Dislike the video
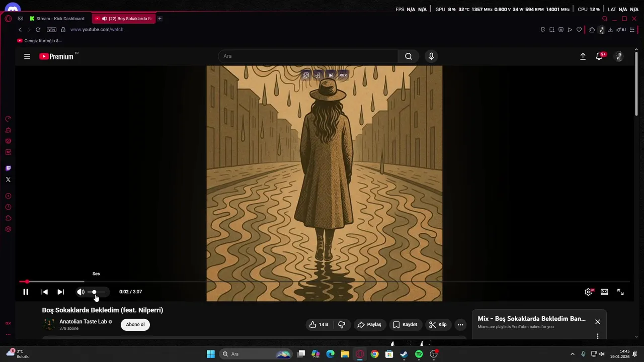 pyautogui.click(x=342, y=325)
